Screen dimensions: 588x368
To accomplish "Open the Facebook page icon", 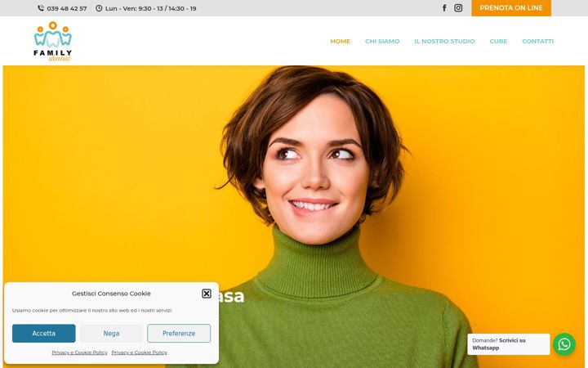I will [x=444, y=8].
